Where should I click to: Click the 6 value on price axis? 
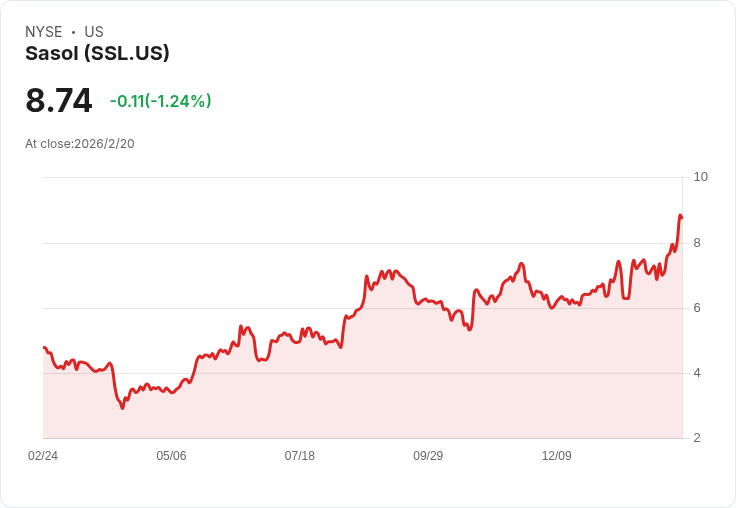(697, 308)
